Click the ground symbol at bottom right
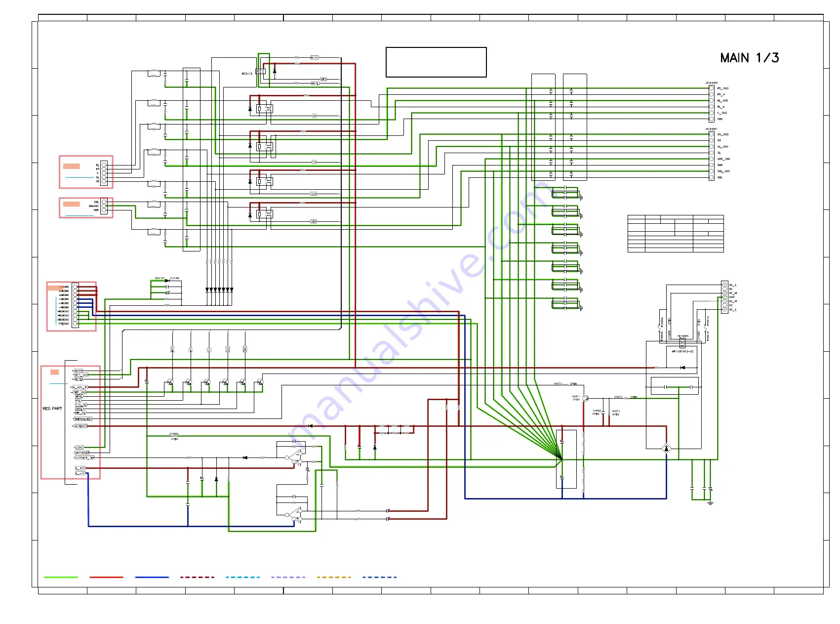840x624 pixels. point(710,503)
